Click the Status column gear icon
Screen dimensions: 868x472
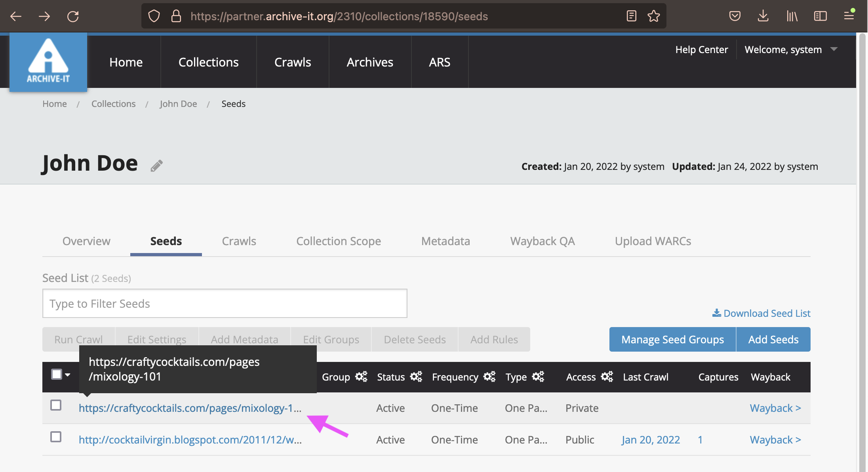[416, 377]
